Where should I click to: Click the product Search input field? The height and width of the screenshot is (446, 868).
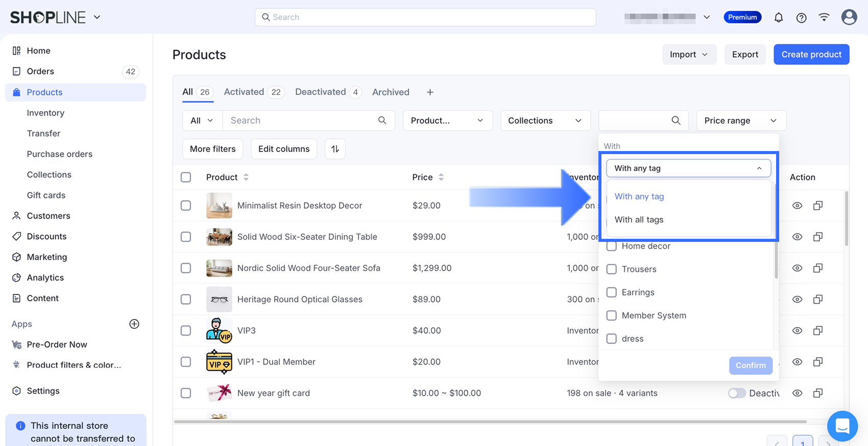(301, 120)
